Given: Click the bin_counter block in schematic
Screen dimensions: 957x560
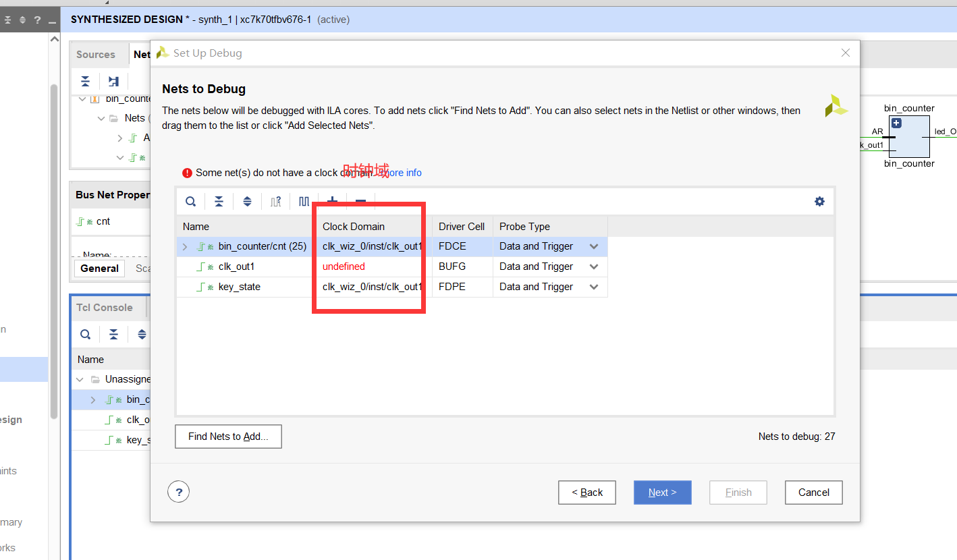Looking at the screenshot, I should point(909,135).
